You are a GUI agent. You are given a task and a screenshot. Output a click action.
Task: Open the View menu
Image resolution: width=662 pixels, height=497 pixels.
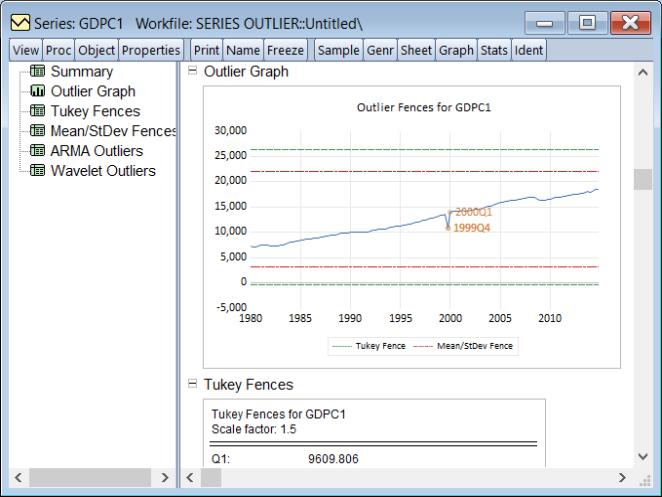(x=25, y=50)
